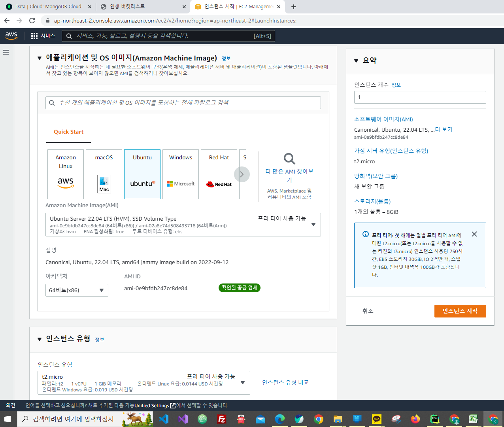Open the left navigation hamburger menu

click(6, 52)
